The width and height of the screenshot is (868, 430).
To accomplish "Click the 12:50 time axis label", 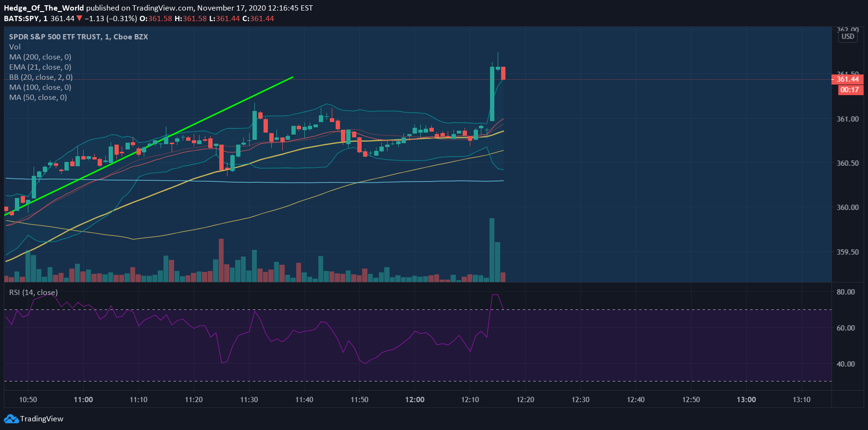I will [692, 400].
